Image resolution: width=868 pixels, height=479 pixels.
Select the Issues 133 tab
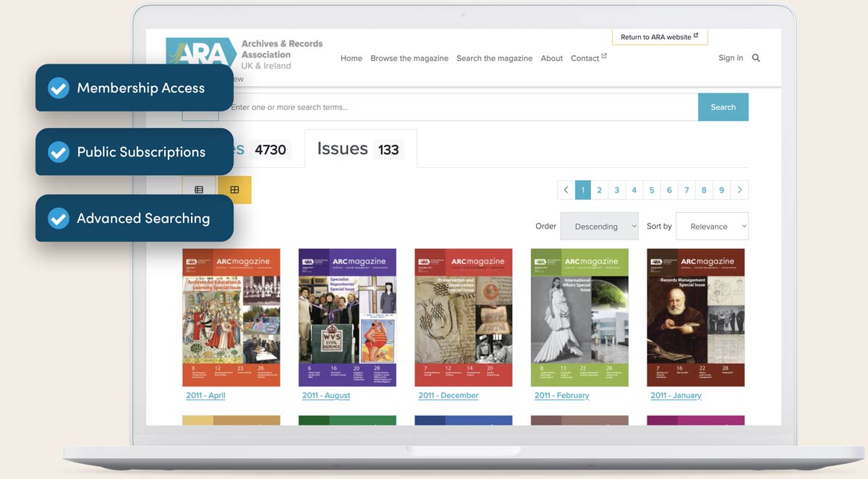(359, 149)
